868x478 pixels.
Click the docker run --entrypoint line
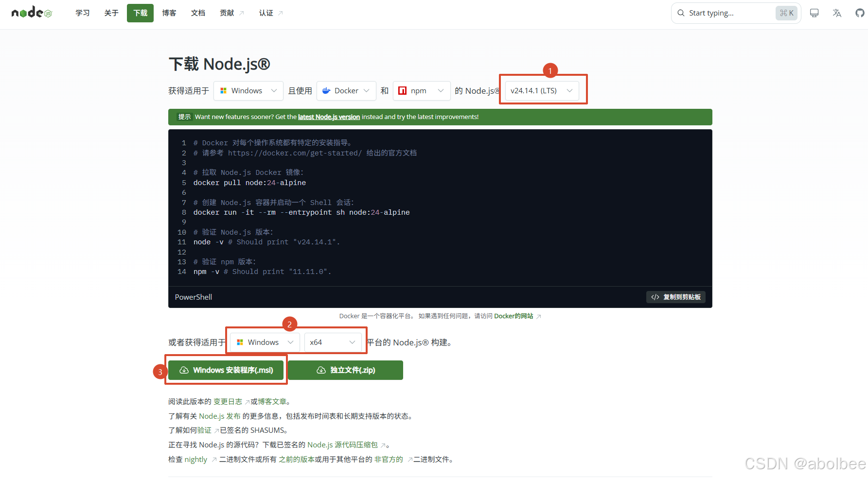coord(301,213)
